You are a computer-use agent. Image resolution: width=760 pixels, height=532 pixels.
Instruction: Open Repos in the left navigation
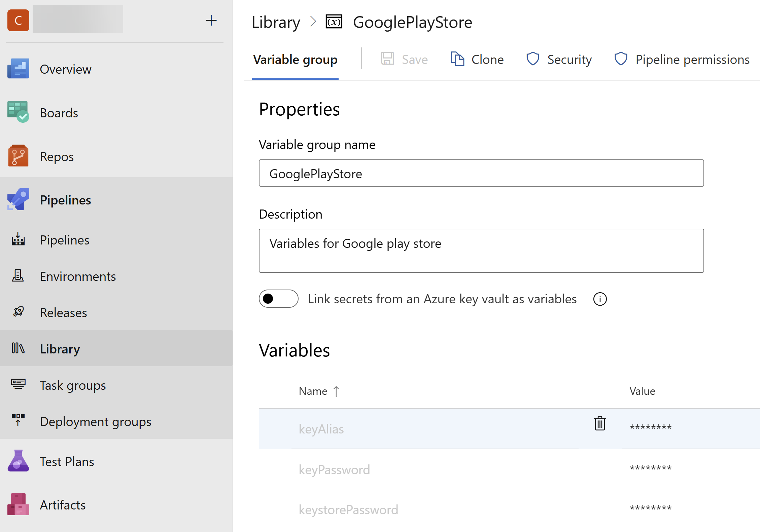click(x=57, y=157)
